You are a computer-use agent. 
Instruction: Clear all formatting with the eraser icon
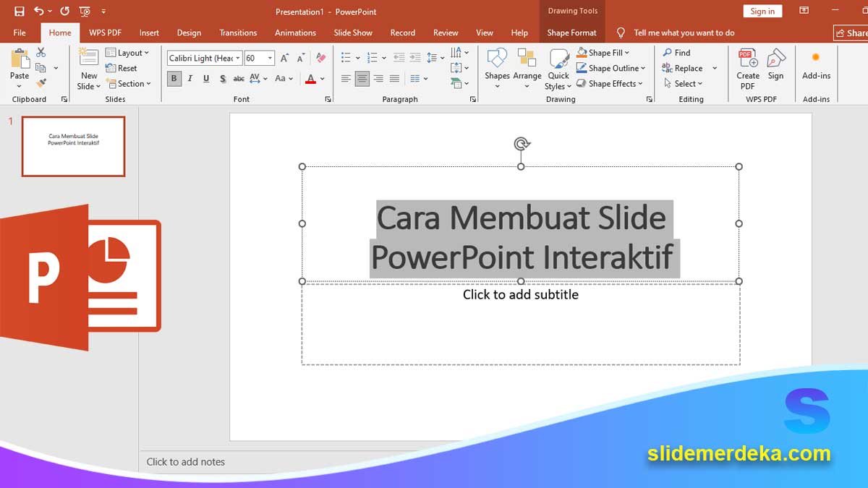tap(321, 58)
